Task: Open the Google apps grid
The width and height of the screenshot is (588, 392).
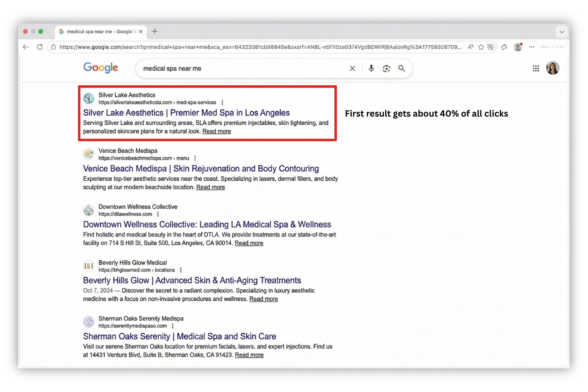Action: (x=536, y=68)
